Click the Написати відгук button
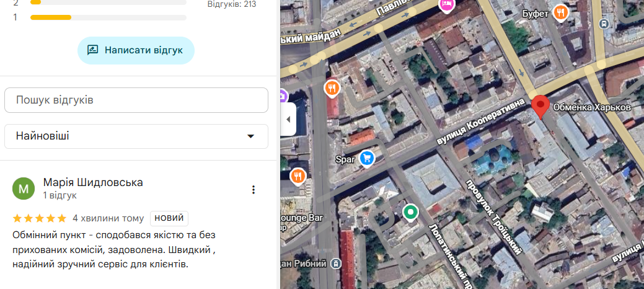The height and width of the screenshot is (289, 644). click(x=136, y=50)
